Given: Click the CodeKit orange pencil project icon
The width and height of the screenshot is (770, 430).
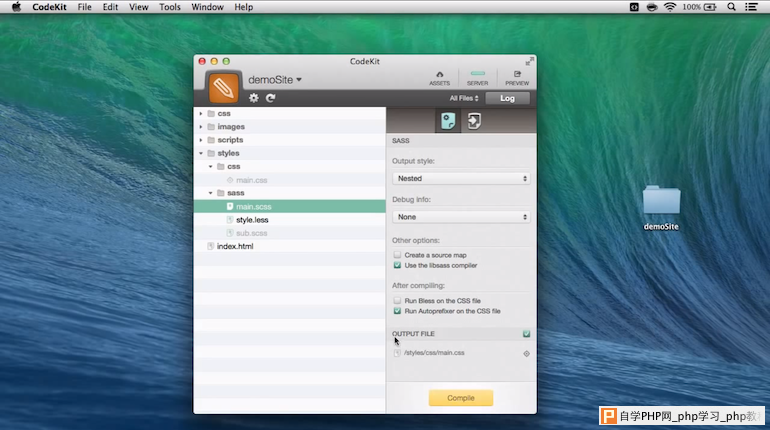Looking at the screenshot, I should (x=223, y=88).
